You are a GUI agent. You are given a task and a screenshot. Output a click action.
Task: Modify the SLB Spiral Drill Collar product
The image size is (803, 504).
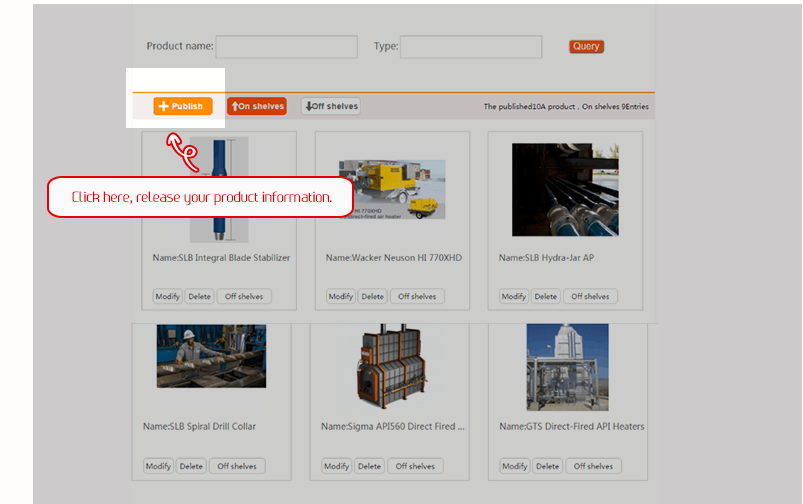click(x=158, y=466)
